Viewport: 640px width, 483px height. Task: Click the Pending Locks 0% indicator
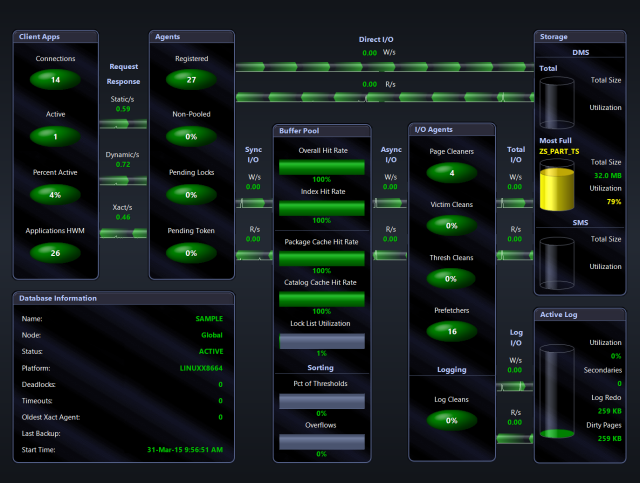(191, 195)
